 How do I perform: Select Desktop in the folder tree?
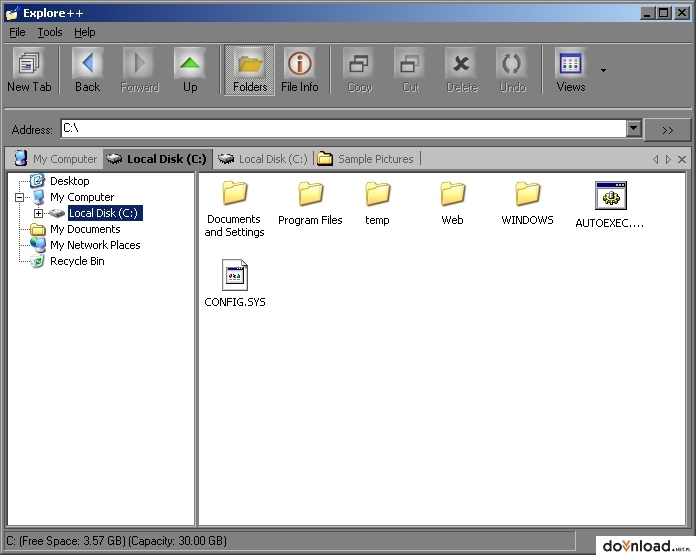pyautogui.click(x=70, y=181)
